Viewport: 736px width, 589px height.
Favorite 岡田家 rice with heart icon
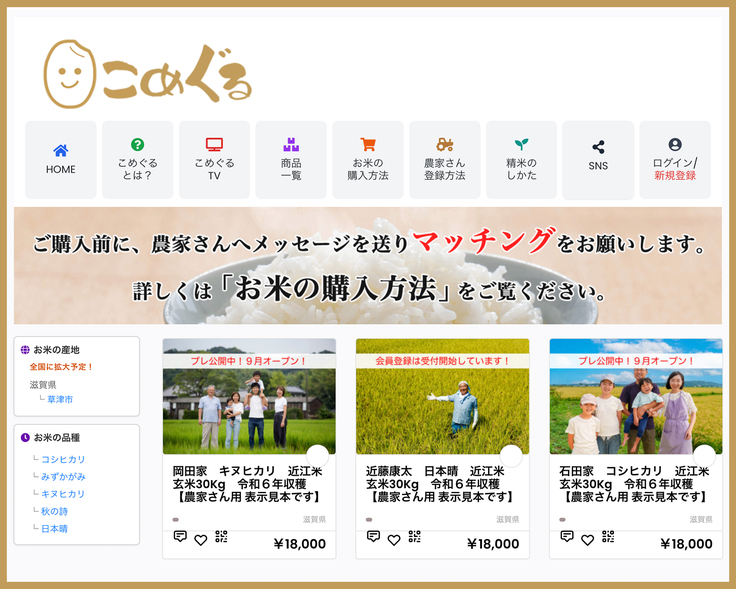coord(201,539)
